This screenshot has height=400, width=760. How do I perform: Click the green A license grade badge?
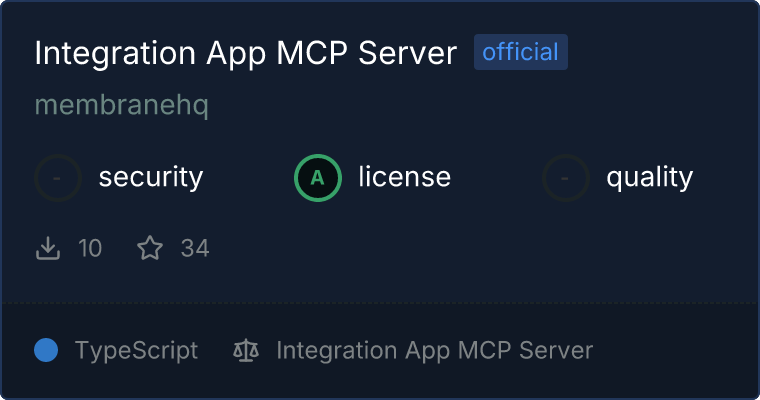coord(318,178)
